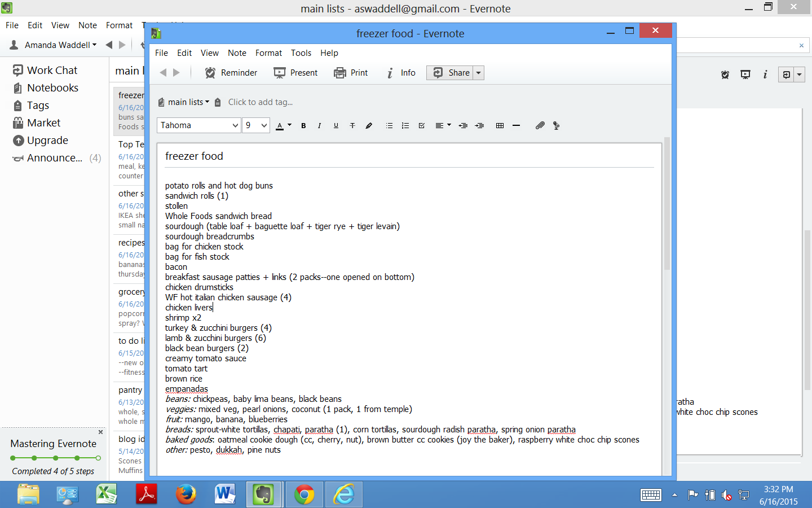Apply highlighter to selected text
The height and width of the screenshot is (508, 812).
click(x=369, y=125)
